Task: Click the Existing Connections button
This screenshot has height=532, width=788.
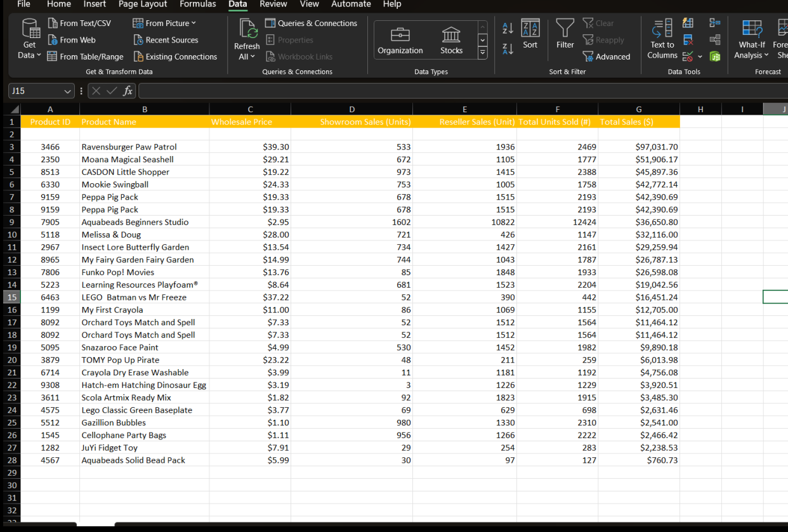Action: pos(175,56)
